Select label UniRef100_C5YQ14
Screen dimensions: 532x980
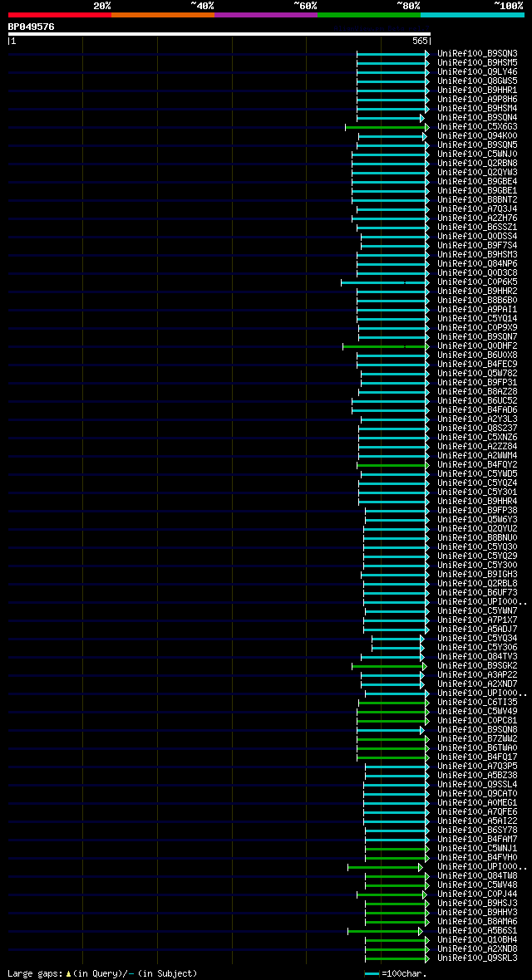tap(477, 319)
